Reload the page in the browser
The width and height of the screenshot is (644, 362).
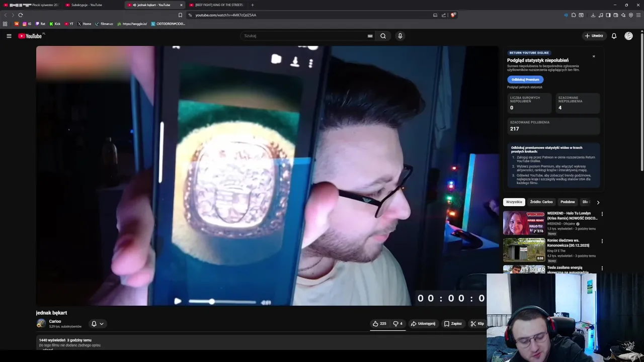pos(21,15)
